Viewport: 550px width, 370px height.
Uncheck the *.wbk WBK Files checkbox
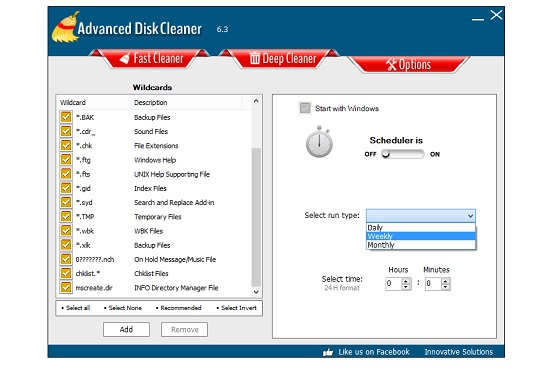pos(66,231)
